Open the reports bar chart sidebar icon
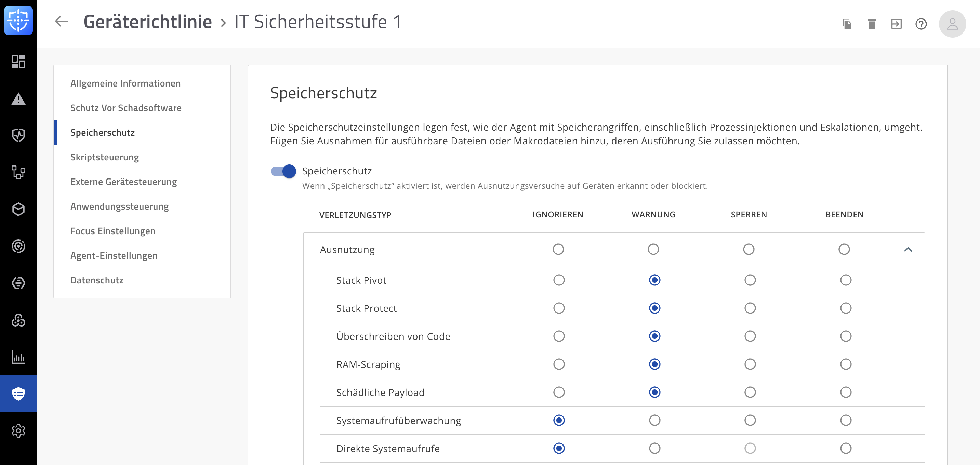Screen dimensions: 980x465 pyautogui.click(x=18, y=357)
